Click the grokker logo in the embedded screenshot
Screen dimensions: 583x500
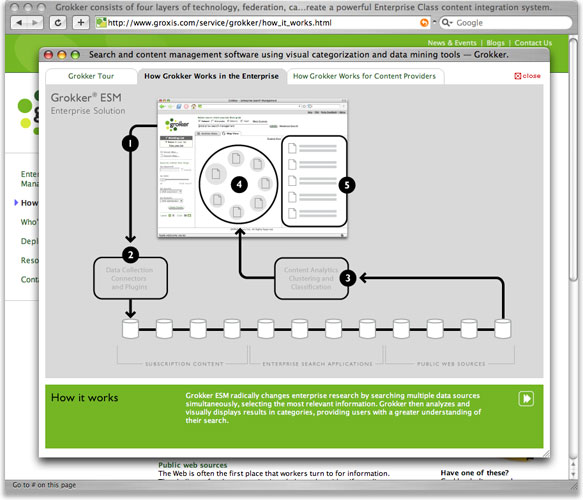click(177, 125)
